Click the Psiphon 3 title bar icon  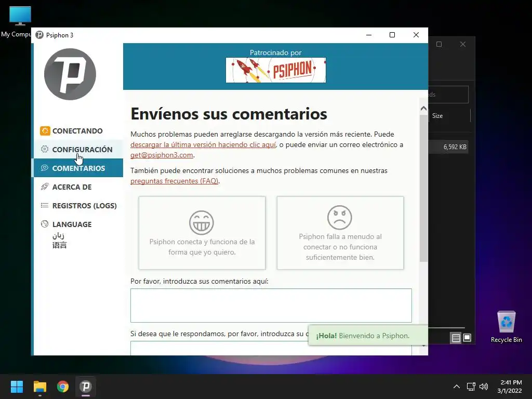click(39, 35)
